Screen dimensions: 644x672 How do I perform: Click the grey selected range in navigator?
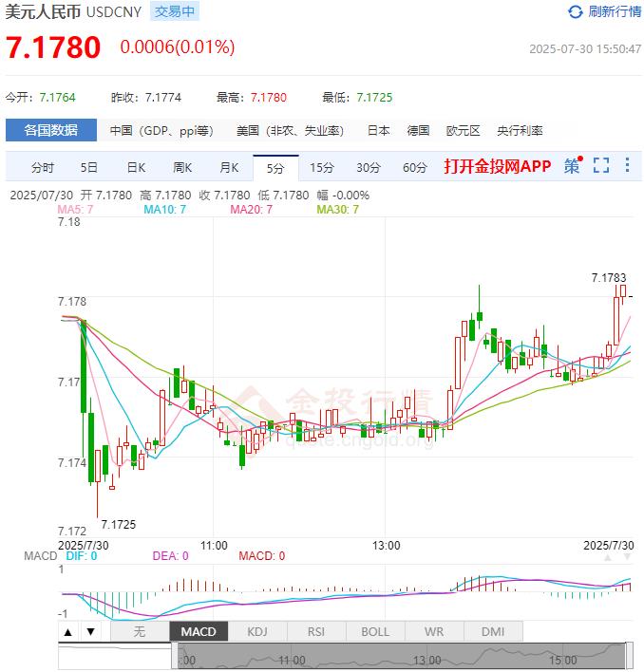[x=402, y=656]
